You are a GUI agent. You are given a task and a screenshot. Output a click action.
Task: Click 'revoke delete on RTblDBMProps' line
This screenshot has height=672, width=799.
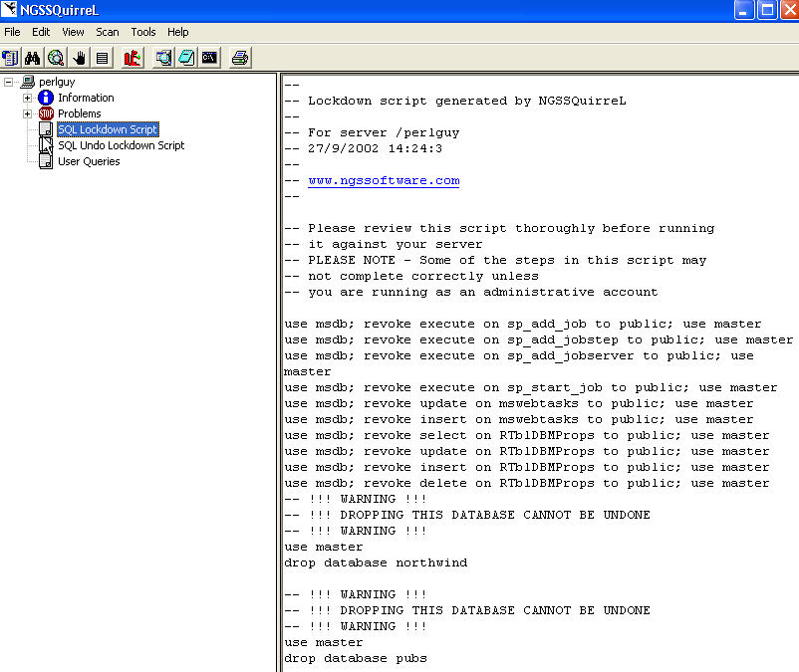[527, 483]
